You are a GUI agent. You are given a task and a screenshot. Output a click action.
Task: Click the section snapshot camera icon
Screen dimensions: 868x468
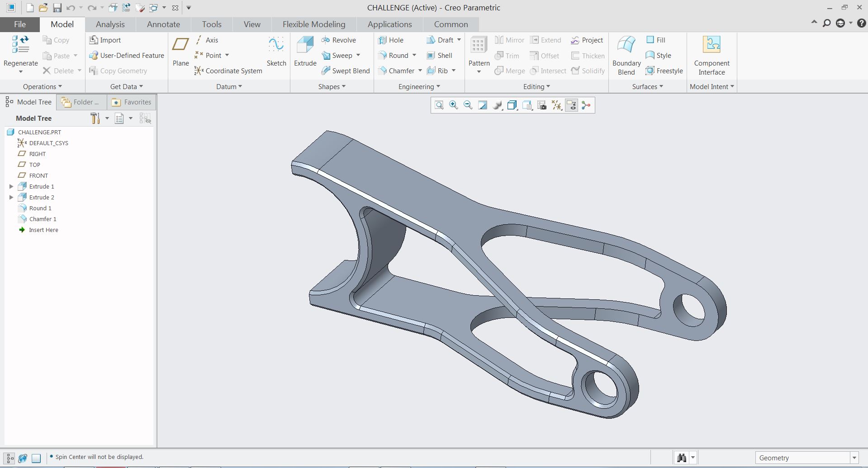pos(542,105)
